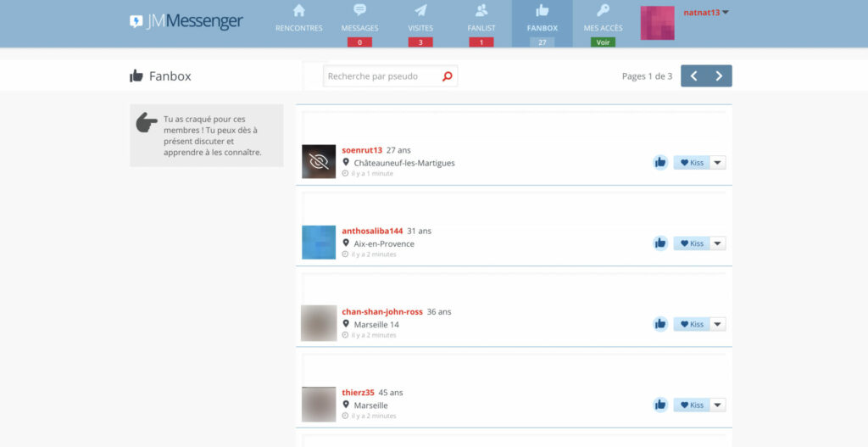Screen dimensions: 868x447
Task: Open anthosaliba144 profile link
Action: pyautogui.click(x=373, y=231)
